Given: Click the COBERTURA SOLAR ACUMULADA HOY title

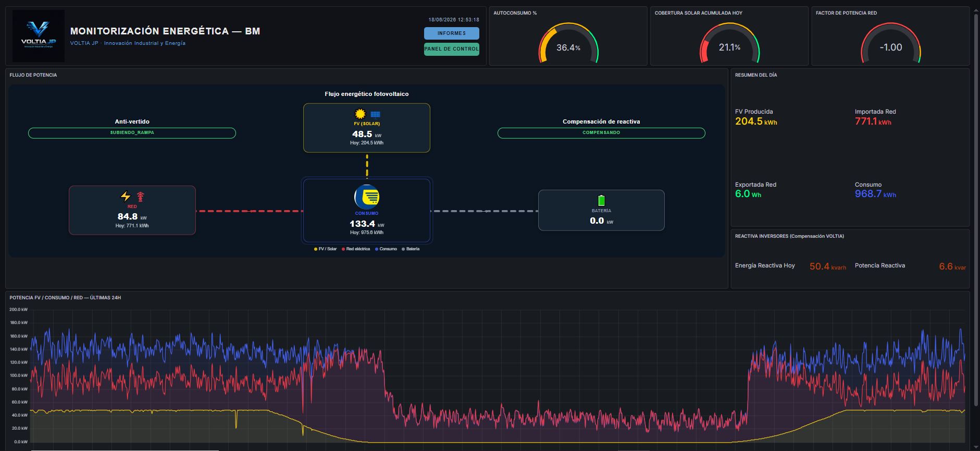Looking at the screenshot, I should pyautogui.click(x=699, y=13).
